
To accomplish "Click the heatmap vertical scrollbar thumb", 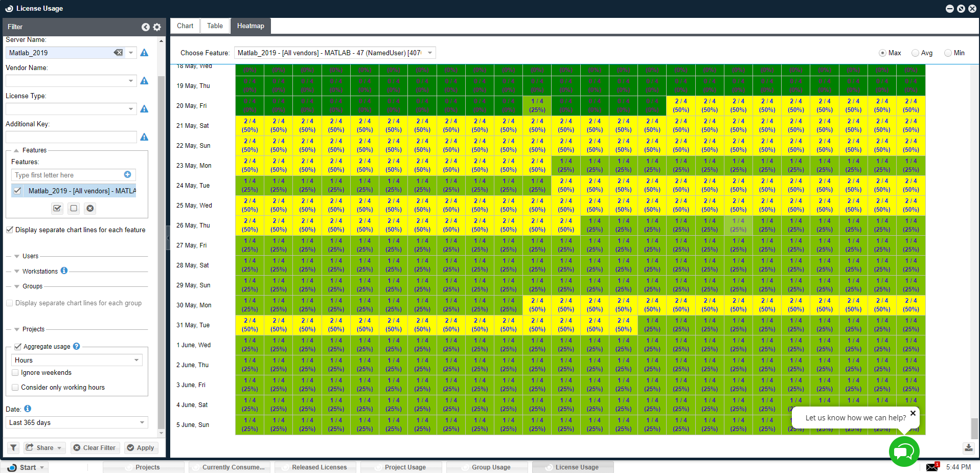I will 974,427.
